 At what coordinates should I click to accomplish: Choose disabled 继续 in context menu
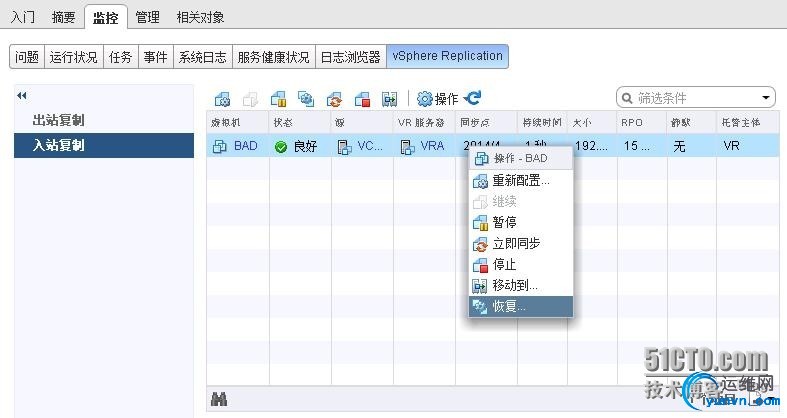[521, 202]
